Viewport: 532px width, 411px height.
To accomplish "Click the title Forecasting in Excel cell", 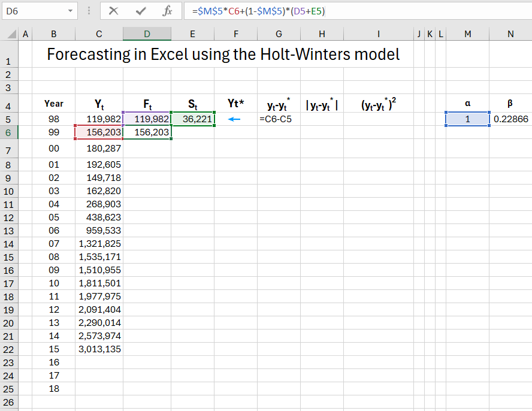I will (x=223, y=55).
